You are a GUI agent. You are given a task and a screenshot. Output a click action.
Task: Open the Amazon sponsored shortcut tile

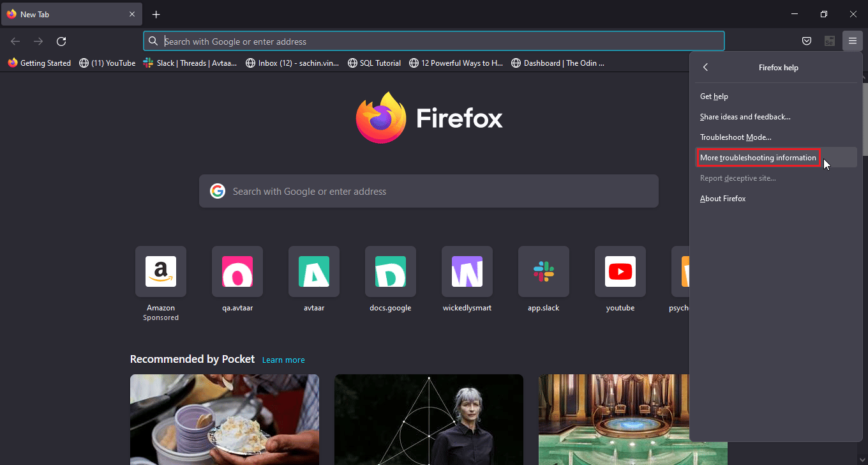pos(161,271)
